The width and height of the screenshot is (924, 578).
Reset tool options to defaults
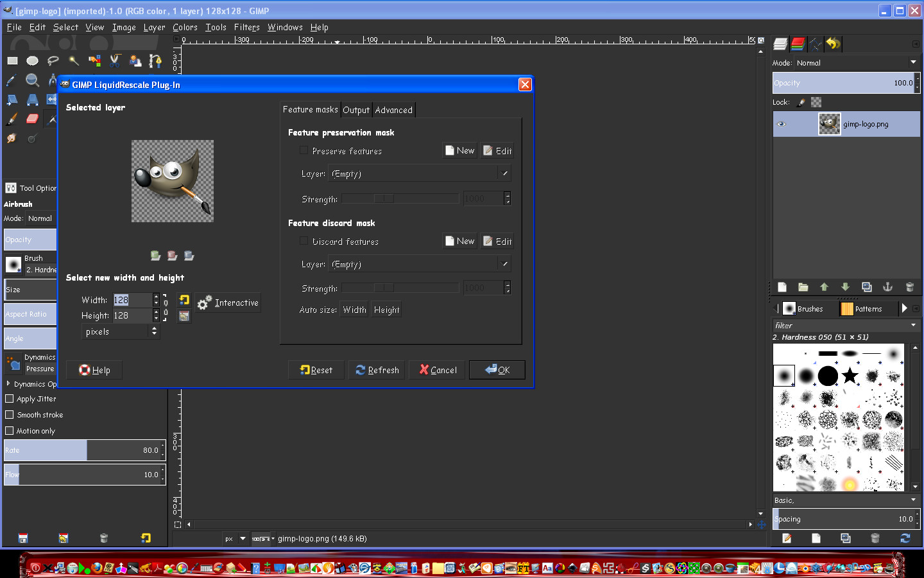pyautogui.click(x=146, y=538)
